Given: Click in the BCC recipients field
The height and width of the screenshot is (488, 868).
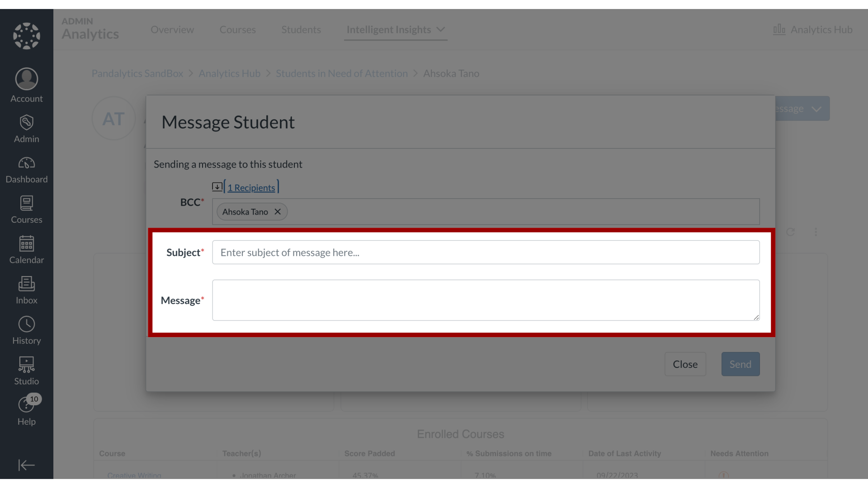Looking at the screenshot, I should tap(486, 211).
